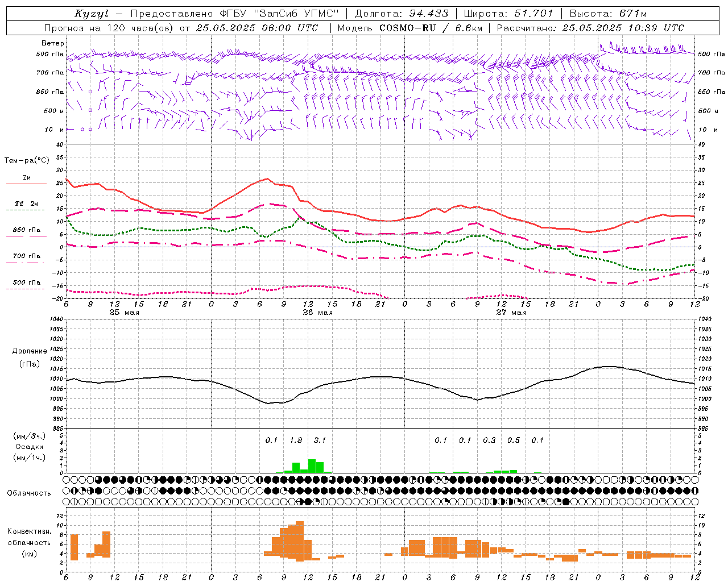Image resolution: width=728 pixels, height=582 pixels.
Task: Click the "(мм/1ч.)" unit label
Action: (x=30, y=458)
